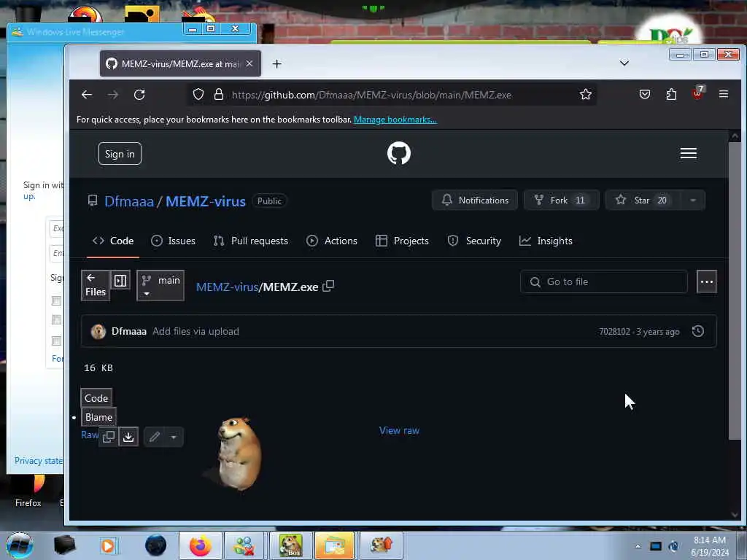The width and height of the screenshot is (747, 560).
Task: Bookmark this page with the star icon
Action: click(586, 94)
